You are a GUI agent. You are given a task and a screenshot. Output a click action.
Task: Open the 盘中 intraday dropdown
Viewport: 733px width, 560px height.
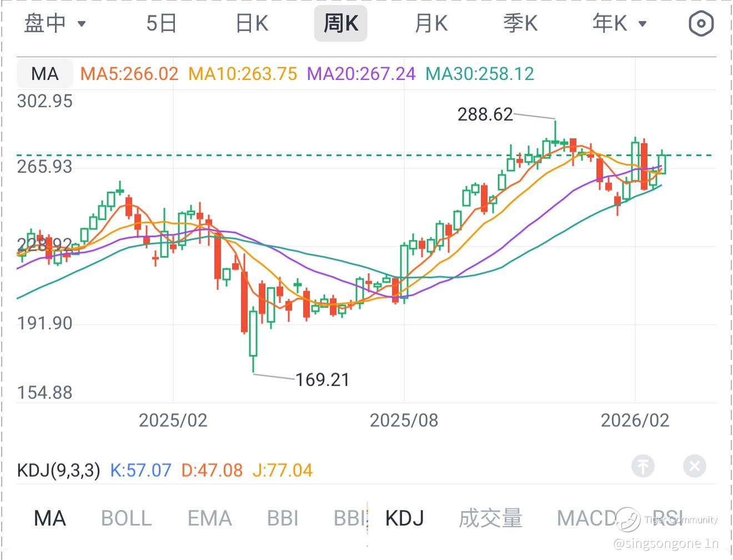pos(55,23)
